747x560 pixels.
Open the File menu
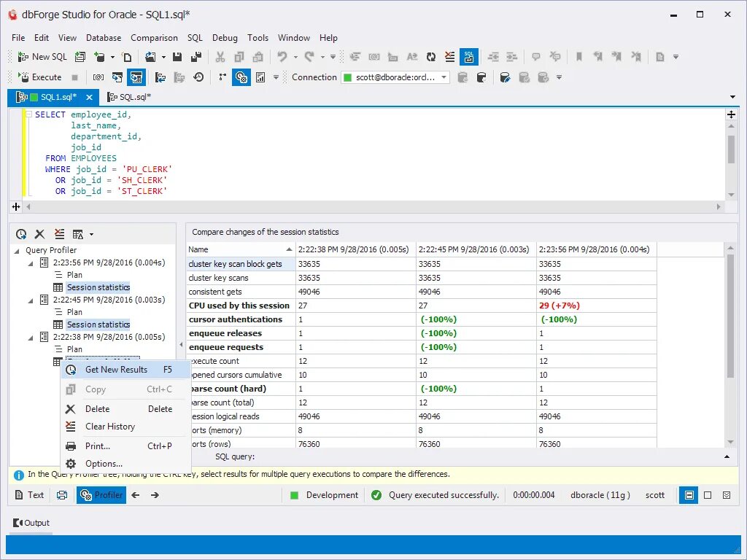click(x=18, y=38)
